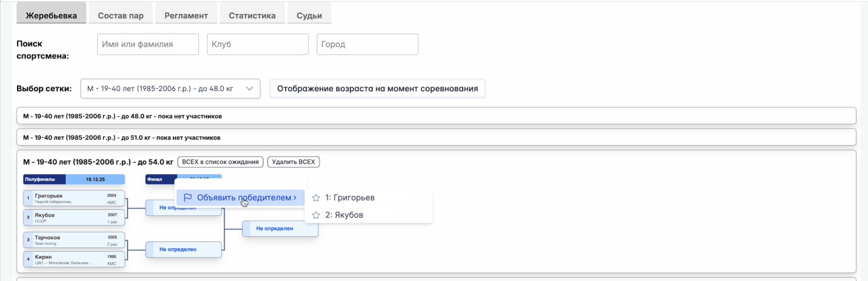Click the star icon next to 1: Григорьев
The image size is (868, 281).
[x=316, y=198]
